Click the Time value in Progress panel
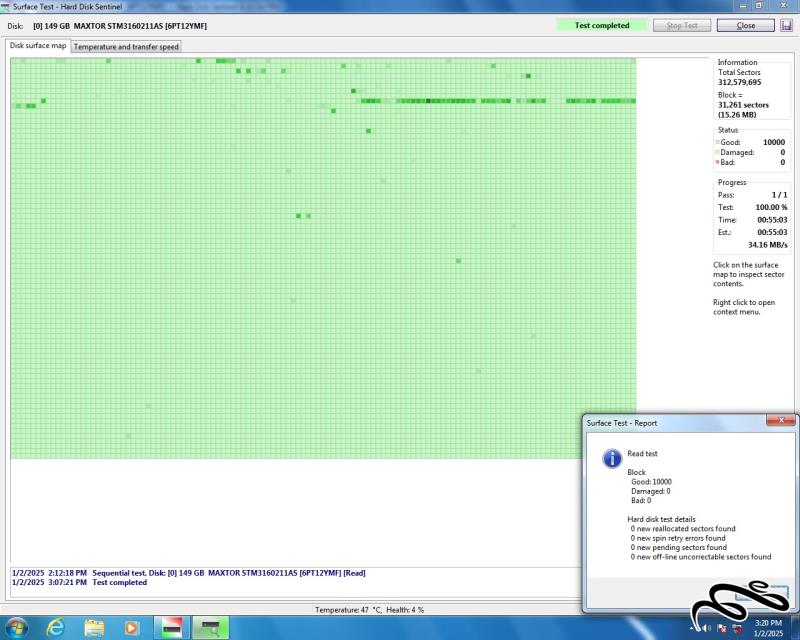This screenshot has height=640, width=800. tap(772, 220)
